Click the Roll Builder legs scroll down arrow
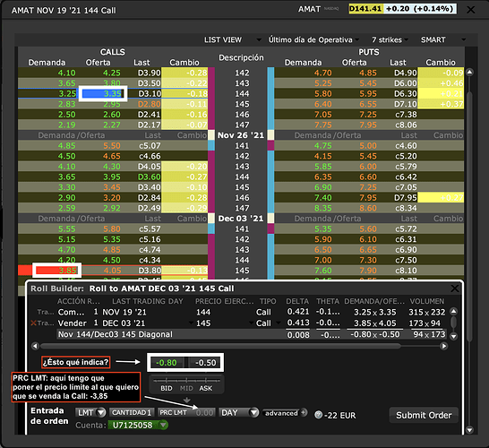The width and height of the screenshot is (489, 448). coord(454,336)
